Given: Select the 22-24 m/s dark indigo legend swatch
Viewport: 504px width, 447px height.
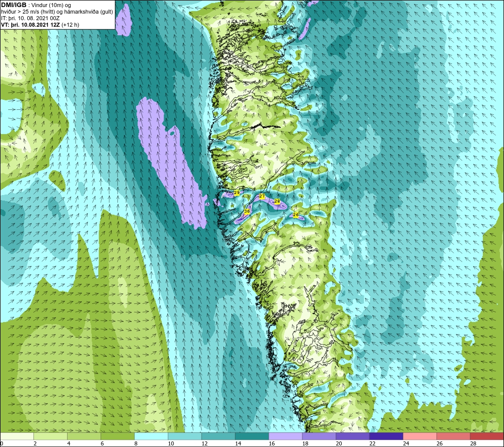Looking at the screenshot, I should coord(387,436).
